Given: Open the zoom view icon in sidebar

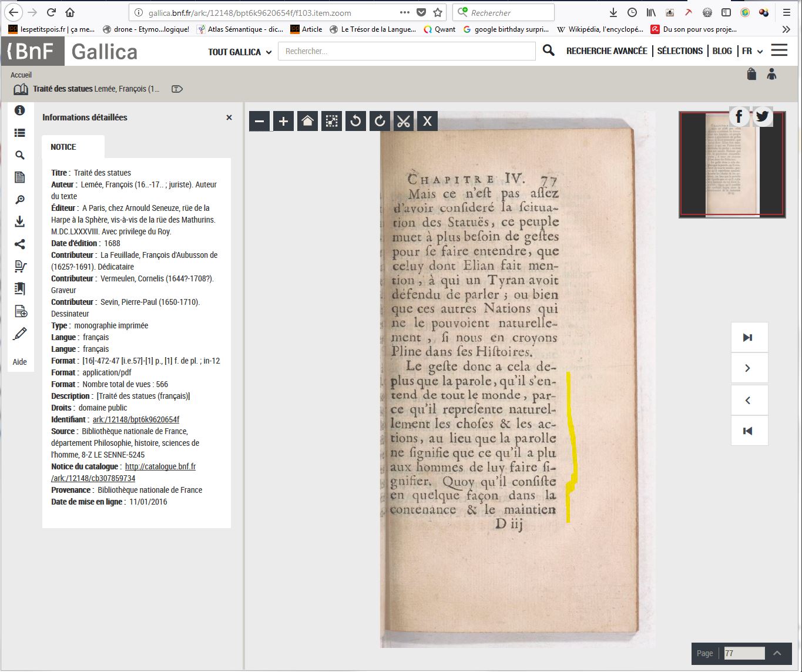Looking at the screenshot, I should (19, 200).
